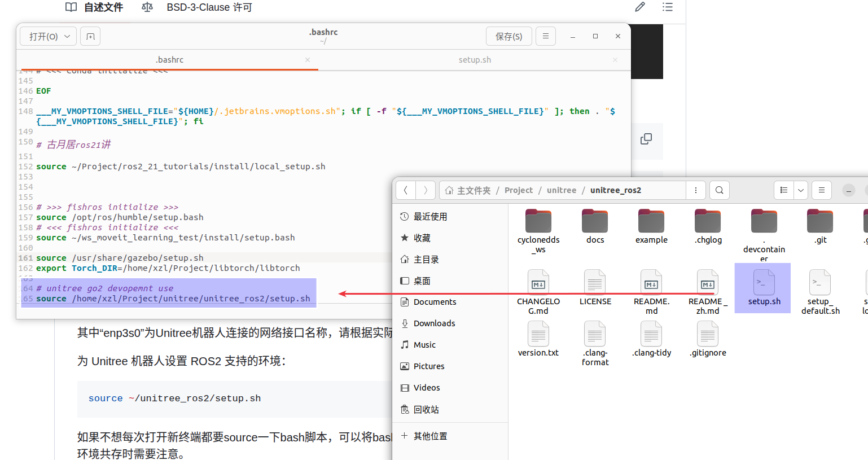Select the version.txt file icon
The height and width of the screenshot is (460, 868).
click(538, 334)
